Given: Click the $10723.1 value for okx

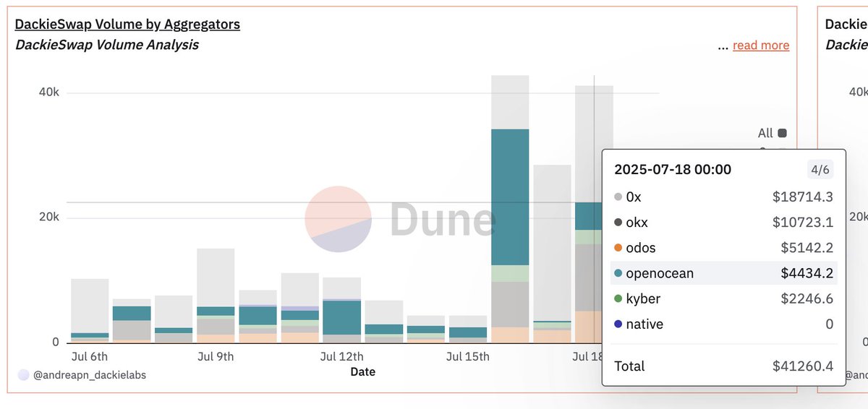Looking at the screenshot, I should [x=802, y=223].
